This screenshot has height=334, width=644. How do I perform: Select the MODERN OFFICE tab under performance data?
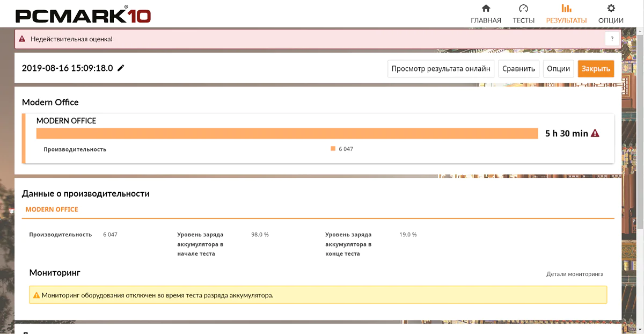[x=52, y=209]
